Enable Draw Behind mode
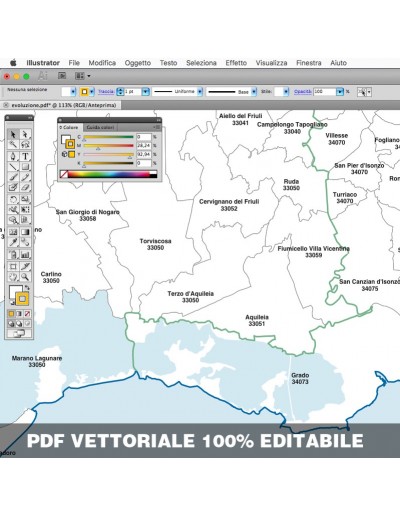 coord(19,323)
